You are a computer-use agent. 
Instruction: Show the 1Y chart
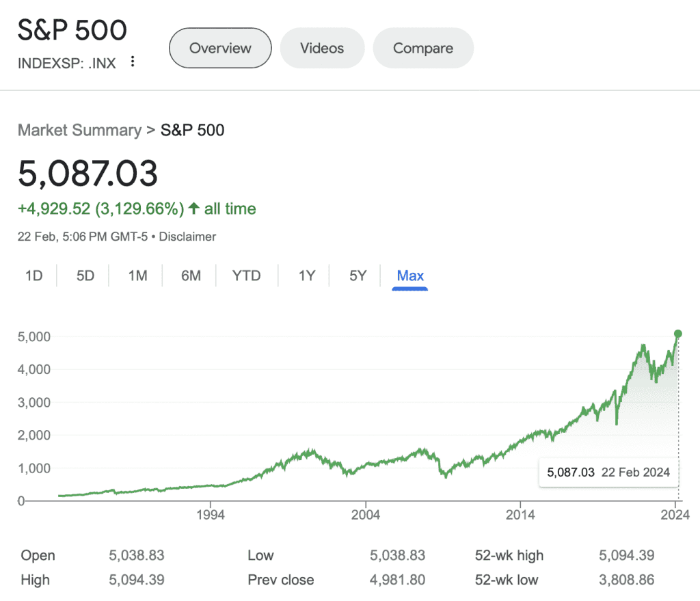coord(306,276)
